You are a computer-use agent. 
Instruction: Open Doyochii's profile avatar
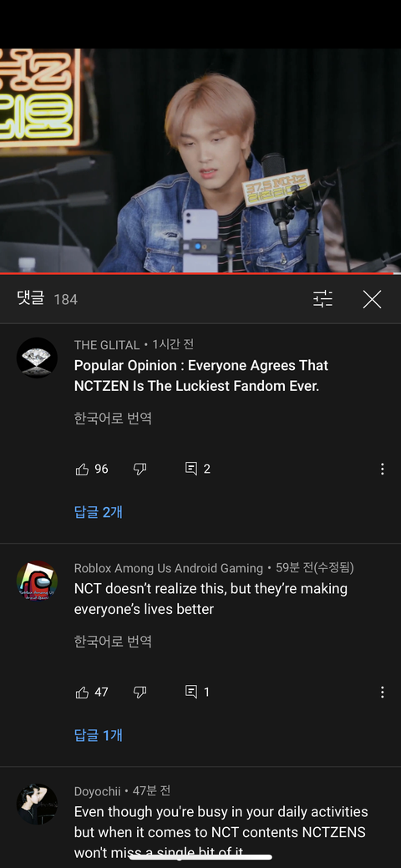pos(37,805)
